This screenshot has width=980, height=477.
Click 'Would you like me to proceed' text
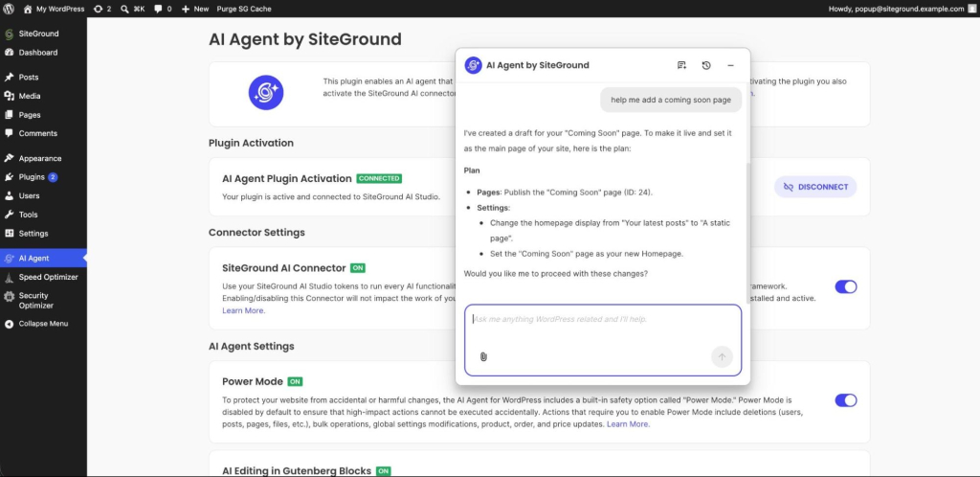point(556,274)
